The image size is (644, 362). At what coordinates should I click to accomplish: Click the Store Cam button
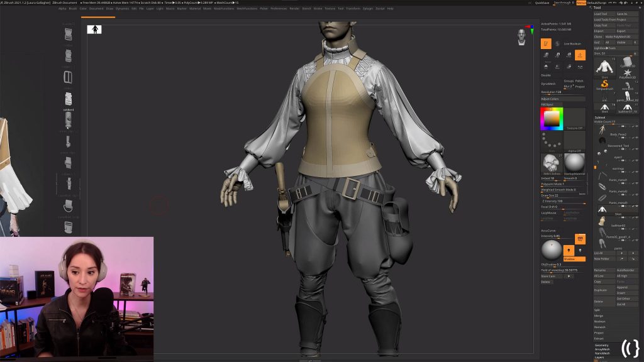[x=552, y=276]
